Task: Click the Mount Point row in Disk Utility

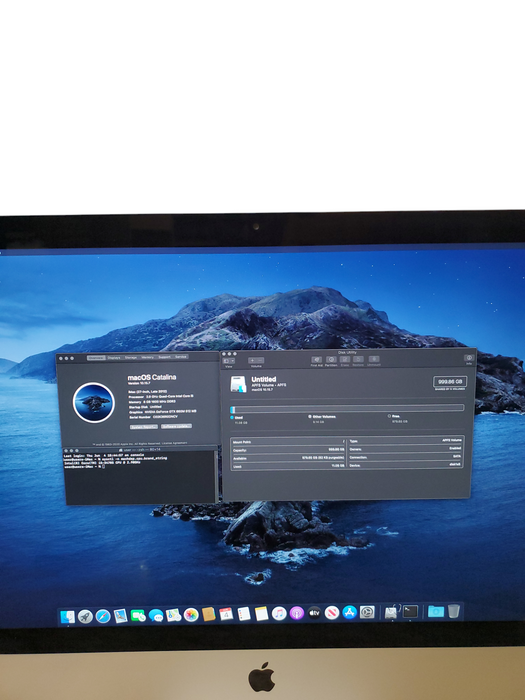Action: (289, 442)
